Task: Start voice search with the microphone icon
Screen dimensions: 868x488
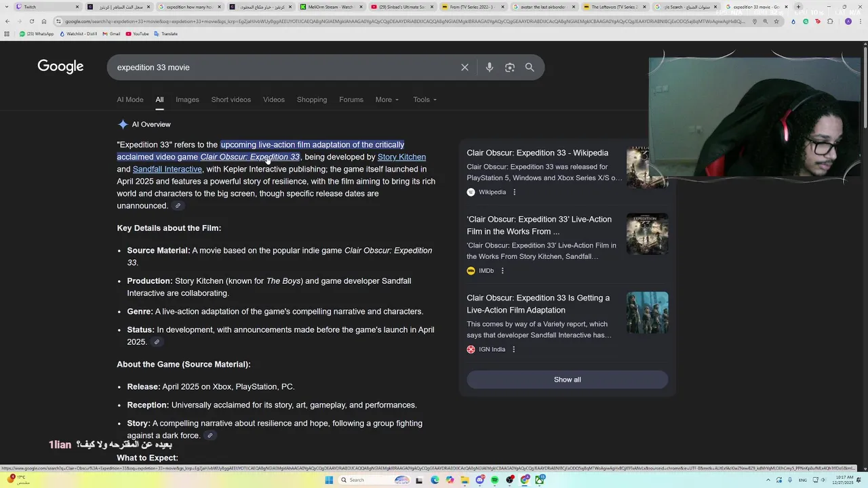Action: (490, 68)
